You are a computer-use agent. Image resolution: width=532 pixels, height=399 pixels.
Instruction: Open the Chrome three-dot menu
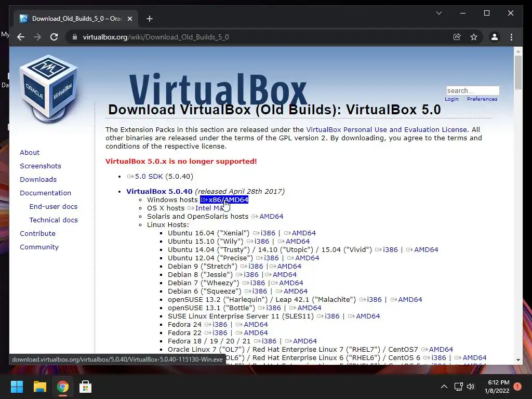511,37
